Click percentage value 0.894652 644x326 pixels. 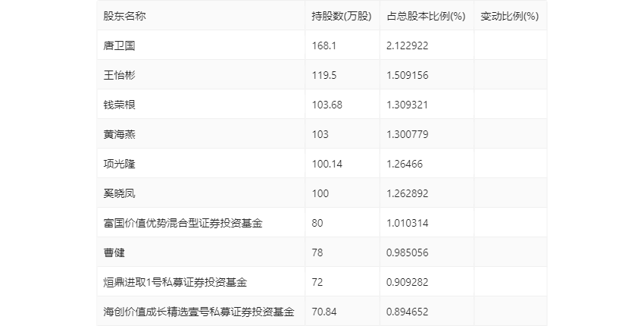point(408,312)
